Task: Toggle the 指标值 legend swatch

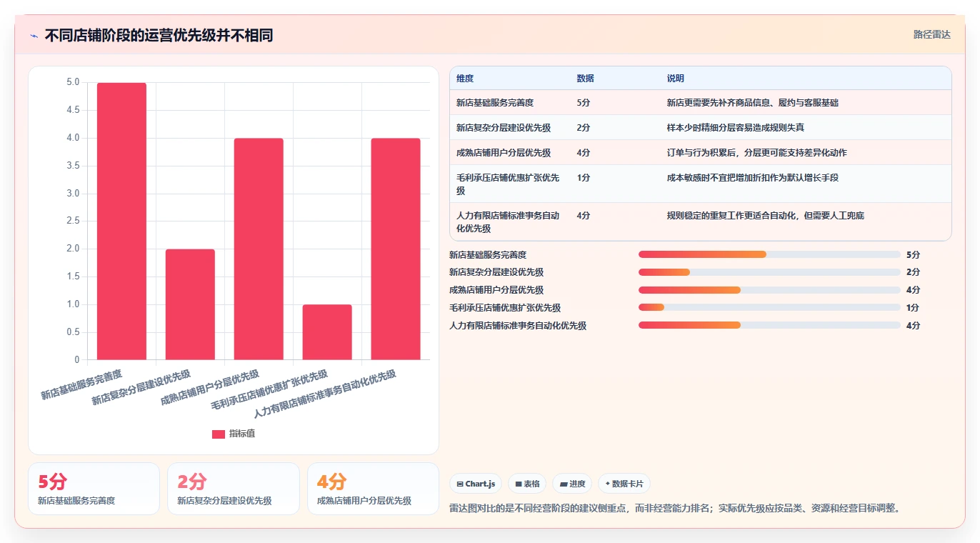Action: tap(219, 434)
